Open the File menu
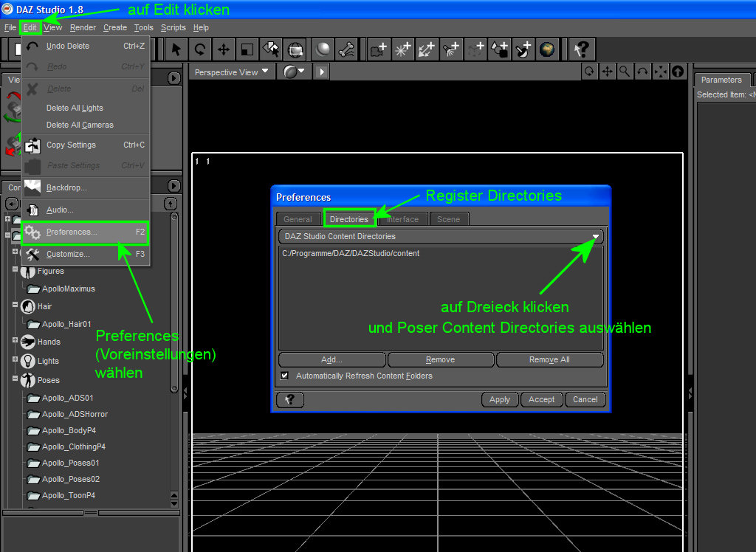Screen dimensions: 756x552 point(10,27)
